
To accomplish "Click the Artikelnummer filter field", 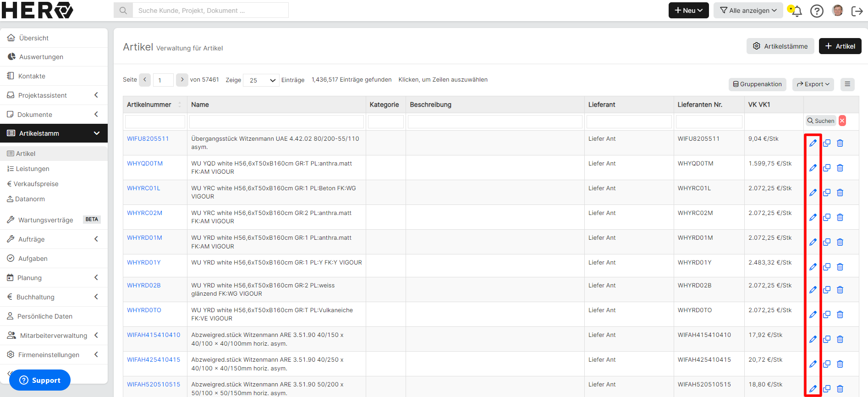I will point(155,121).
